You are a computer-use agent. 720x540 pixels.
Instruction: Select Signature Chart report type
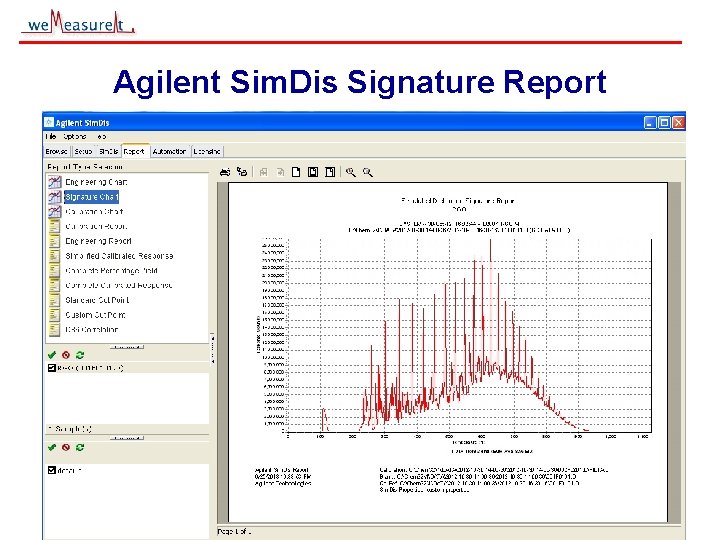(x=91, y=197)
